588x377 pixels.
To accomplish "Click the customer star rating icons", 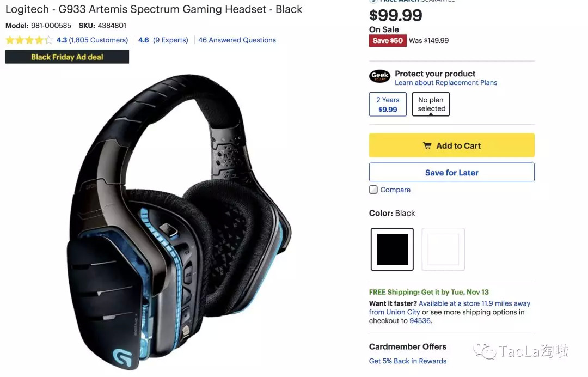I will point(29,40).
